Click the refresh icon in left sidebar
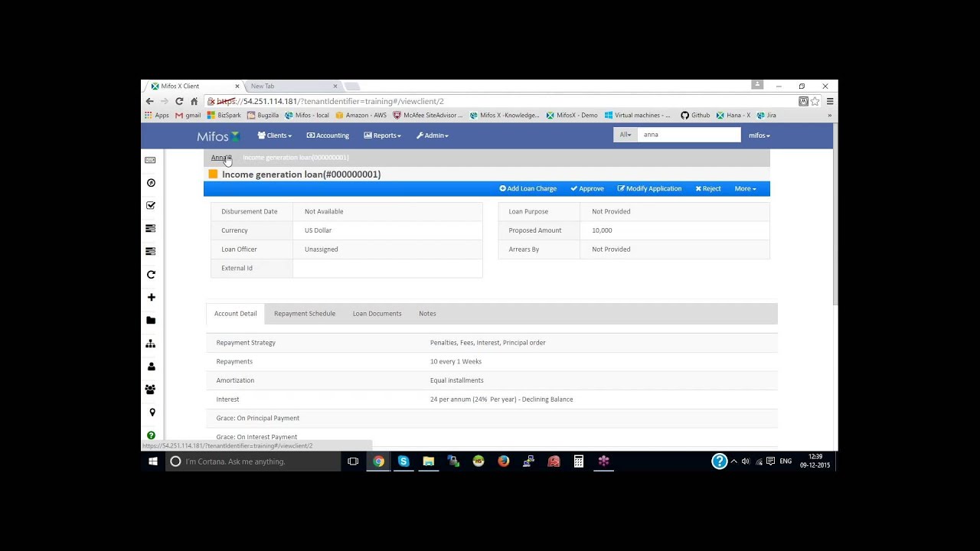The image size is (980, 551). (x=151, y=275)
